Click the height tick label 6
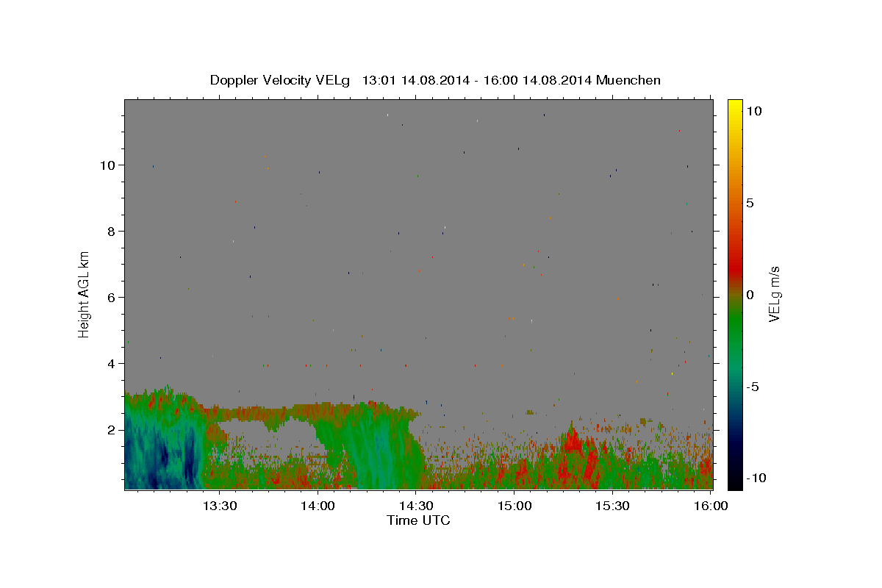The image size is (882, 588). (x=112, y=298)
